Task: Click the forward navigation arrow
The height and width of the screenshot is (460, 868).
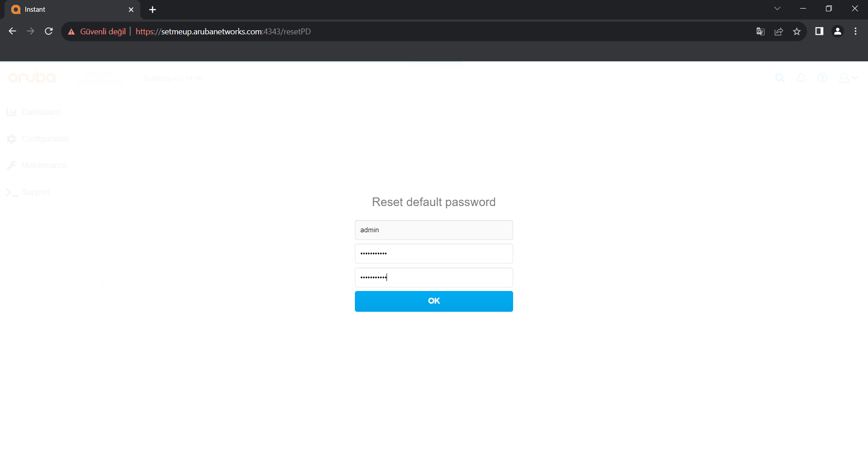Action: (x=30, y=31)
